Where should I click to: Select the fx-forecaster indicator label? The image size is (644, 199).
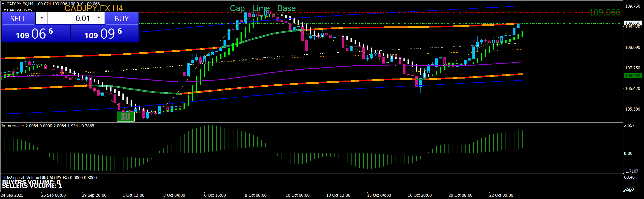pyautogui.click(x=48, y=126)
